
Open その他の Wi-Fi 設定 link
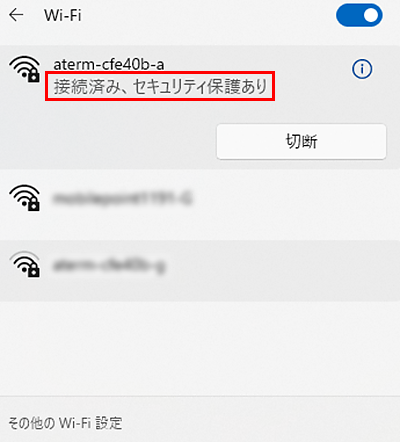pyautogui.click(x=65, y=423)
